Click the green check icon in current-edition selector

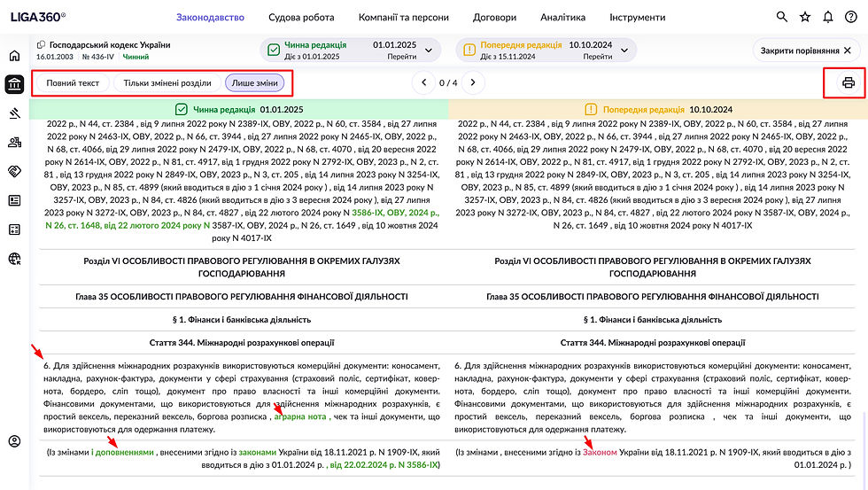[274, 50]
